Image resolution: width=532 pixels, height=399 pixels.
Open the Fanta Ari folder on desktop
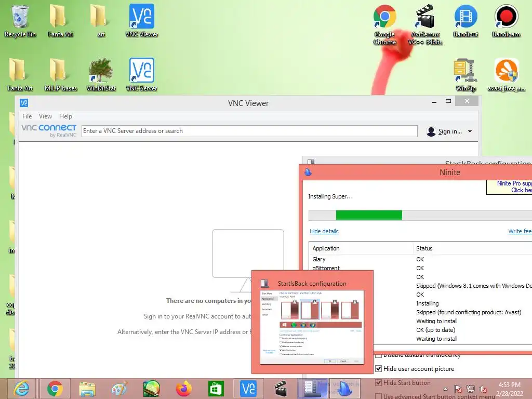click(x=60, y=20)
